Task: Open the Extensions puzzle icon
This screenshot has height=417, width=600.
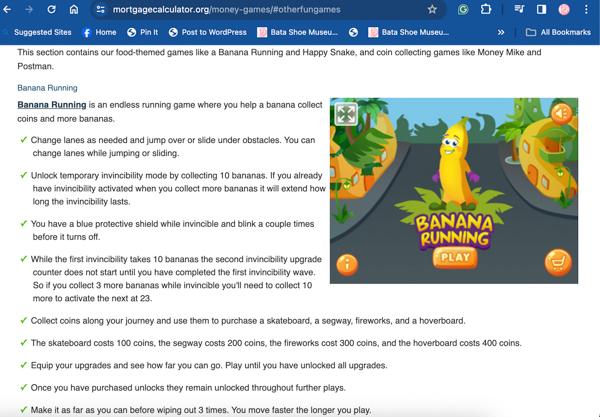Action: point(486,9)
